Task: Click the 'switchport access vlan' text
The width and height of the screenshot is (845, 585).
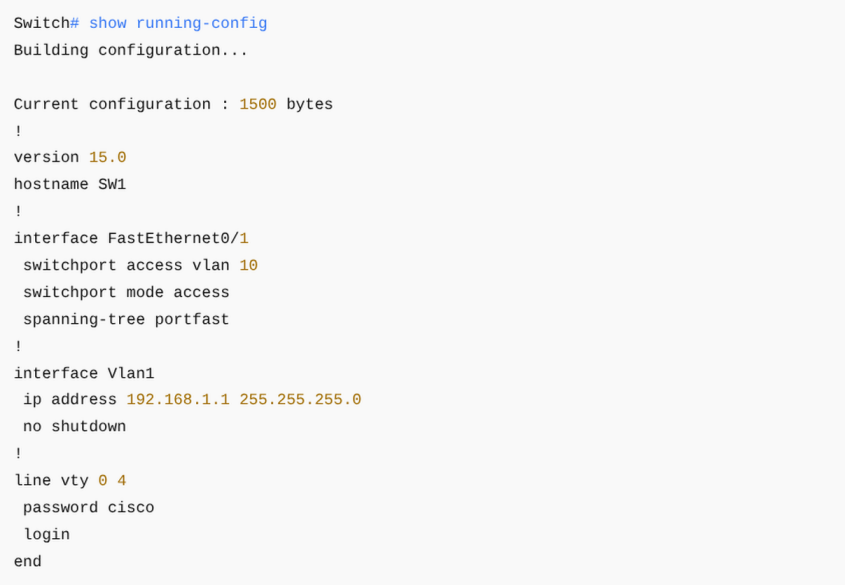Action: coord(126,265)
